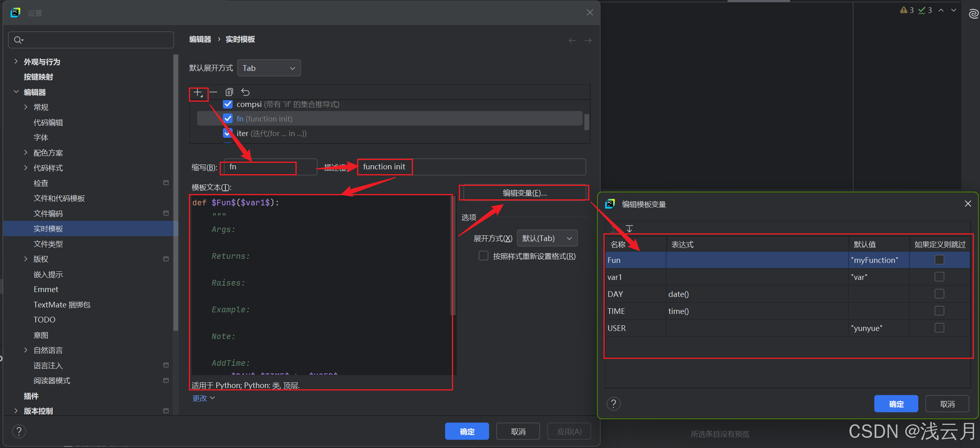This screenshot has height=448, width=980.
Task: Click the date() expression cell
Action: 757,294
